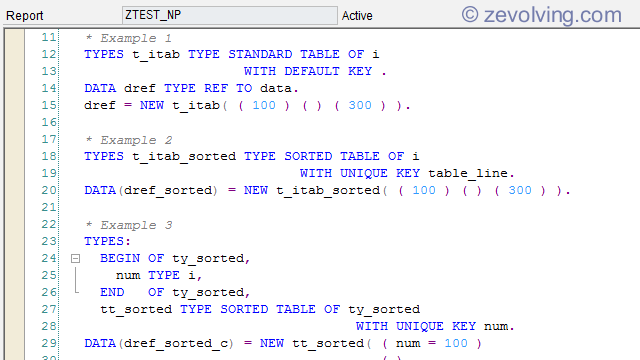
Task: Click line number 24 in the gutter
Action: tap(49, 258)
